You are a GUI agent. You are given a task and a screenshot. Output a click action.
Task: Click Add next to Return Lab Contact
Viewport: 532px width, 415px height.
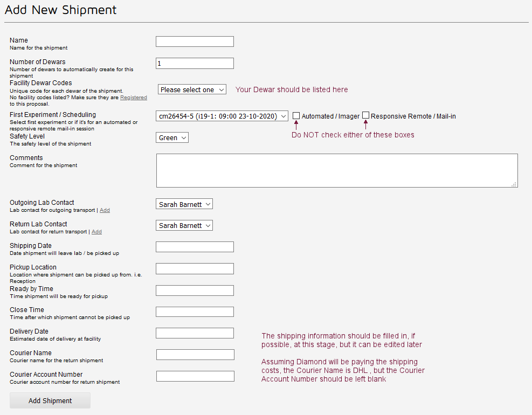pyautogui.click(x=96, y=232)
